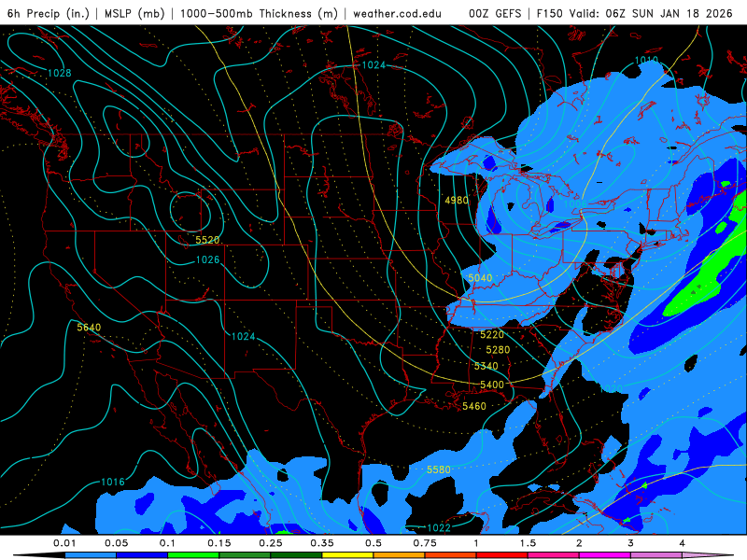The height and width of the screenshot is (560, 747).
Task: Click the 5640 thickness label
Action: [89, 328]
